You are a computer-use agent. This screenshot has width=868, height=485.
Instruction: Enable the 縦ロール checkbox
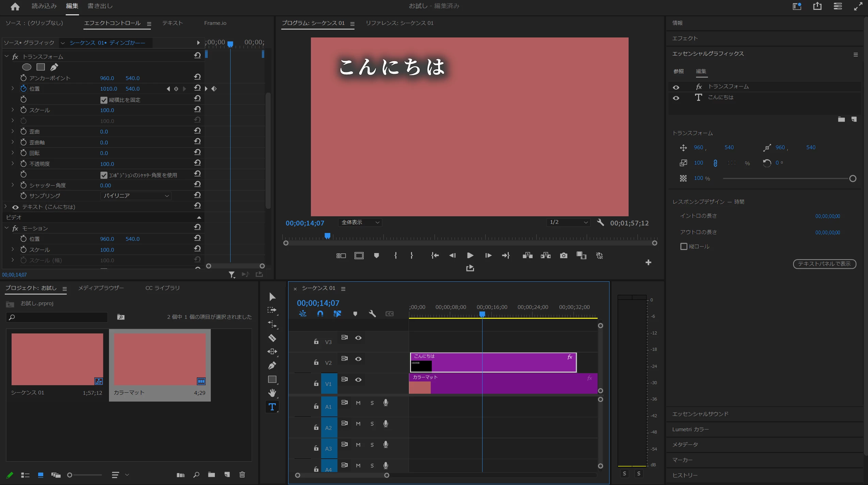coord(683,246)
